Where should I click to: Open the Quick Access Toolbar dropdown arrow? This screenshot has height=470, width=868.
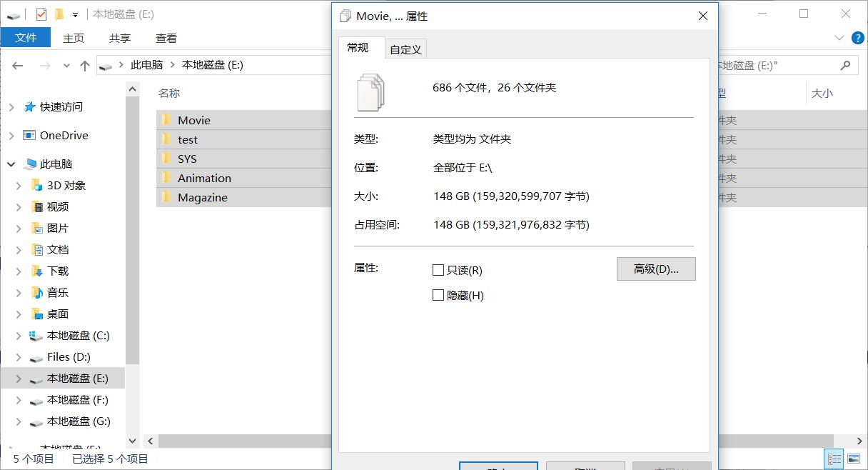coord(75,14)
